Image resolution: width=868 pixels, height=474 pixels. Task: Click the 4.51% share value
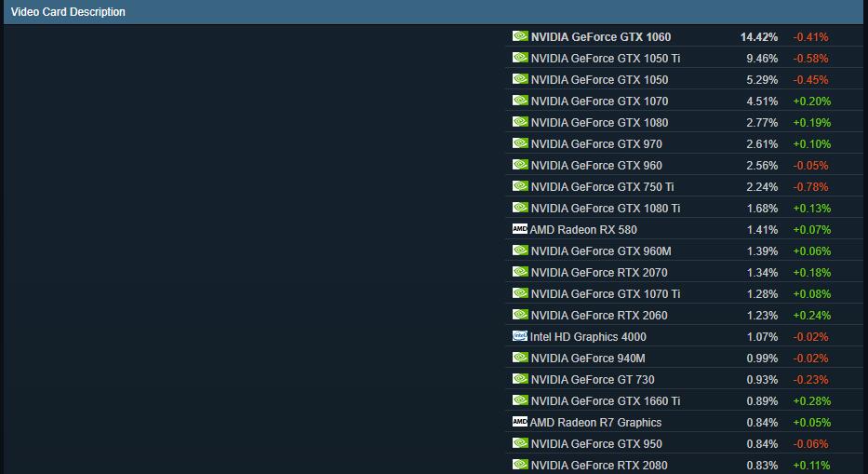[762, 102]
